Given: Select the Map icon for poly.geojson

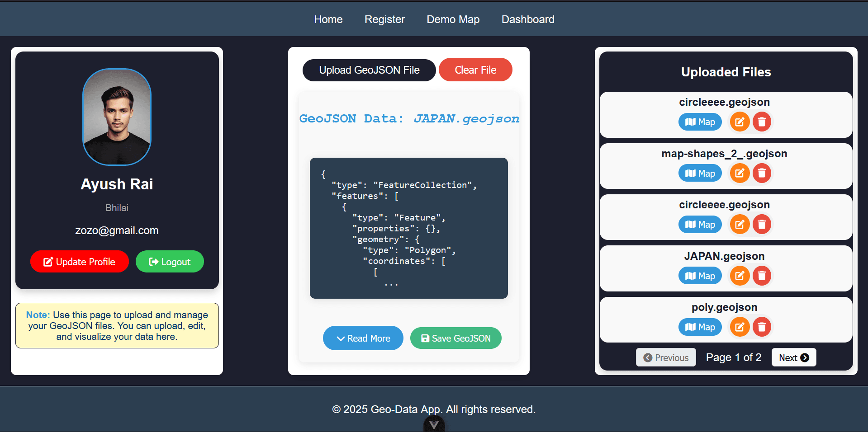Looking at the screenshot, I should pos(700,327).
